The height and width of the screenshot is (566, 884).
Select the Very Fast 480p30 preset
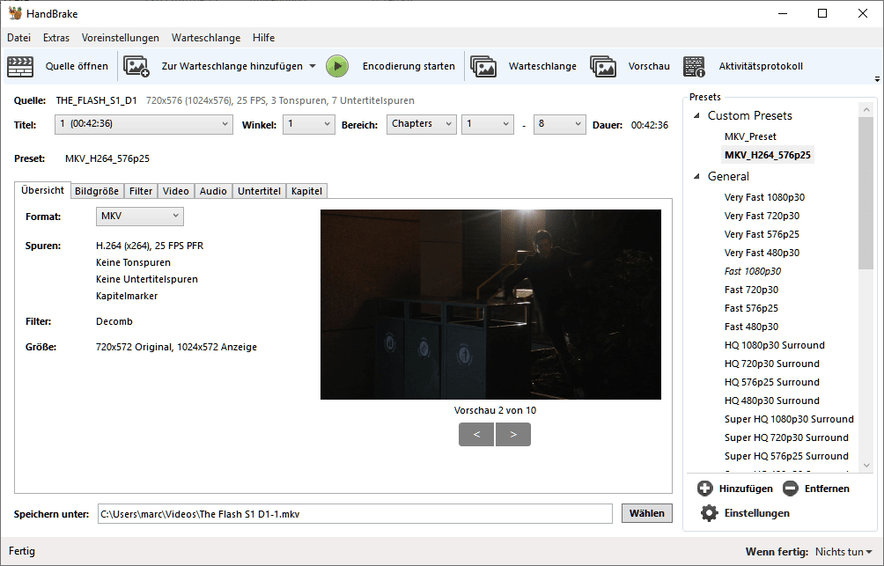click(x=762, y=253)
